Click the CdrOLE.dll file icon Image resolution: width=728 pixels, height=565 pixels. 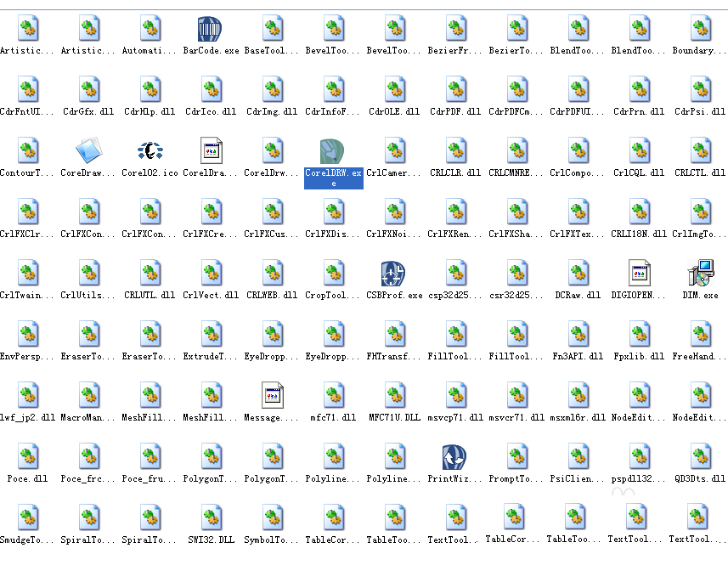point(395,89)
